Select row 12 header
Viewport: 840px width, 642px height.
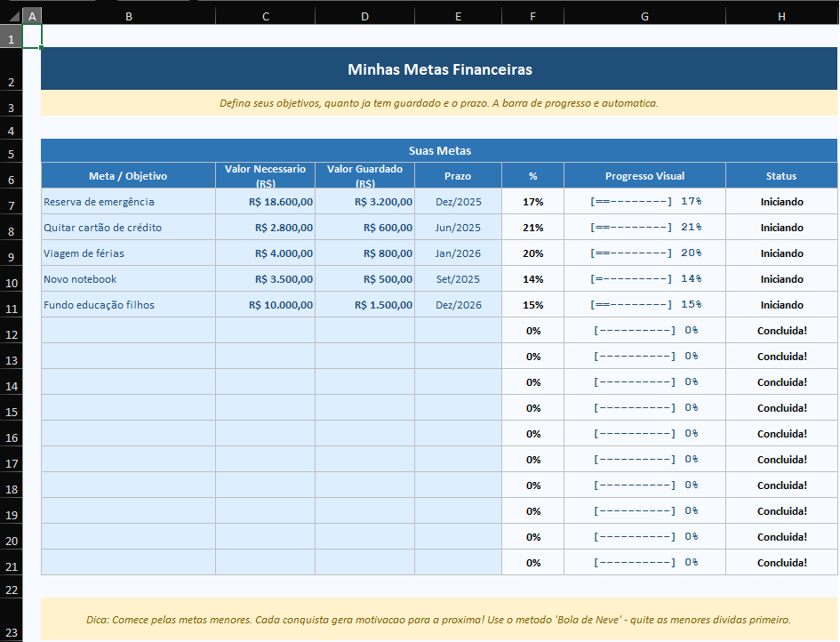tap(12, 331)
